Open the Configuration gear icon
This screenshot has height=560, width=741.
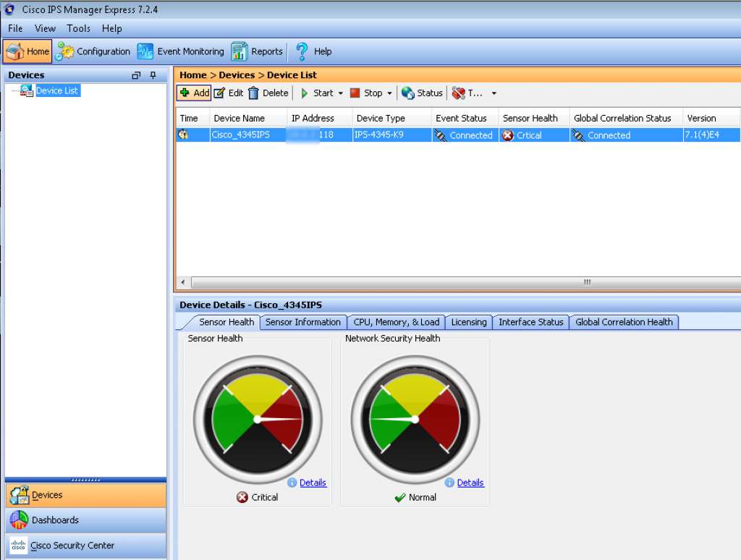(65, 51)
